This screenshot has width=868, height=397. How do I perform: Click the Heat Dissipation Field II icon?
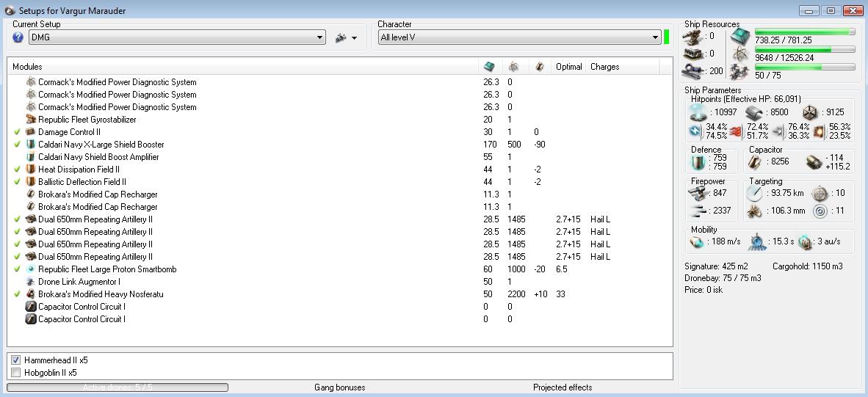click(31, 170)
